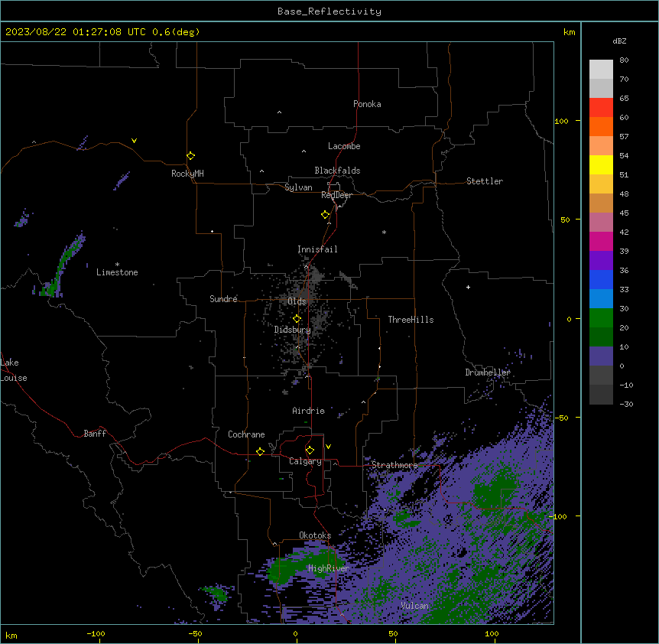The image size is (659, 644).
Task: Click the yellow marker above Calgary label
Action: [x=310, y=450]
